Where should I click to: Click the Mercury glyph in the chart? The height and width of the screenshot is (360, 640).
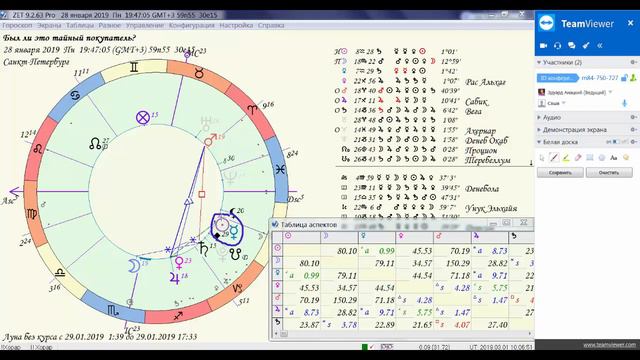[234, 231]
